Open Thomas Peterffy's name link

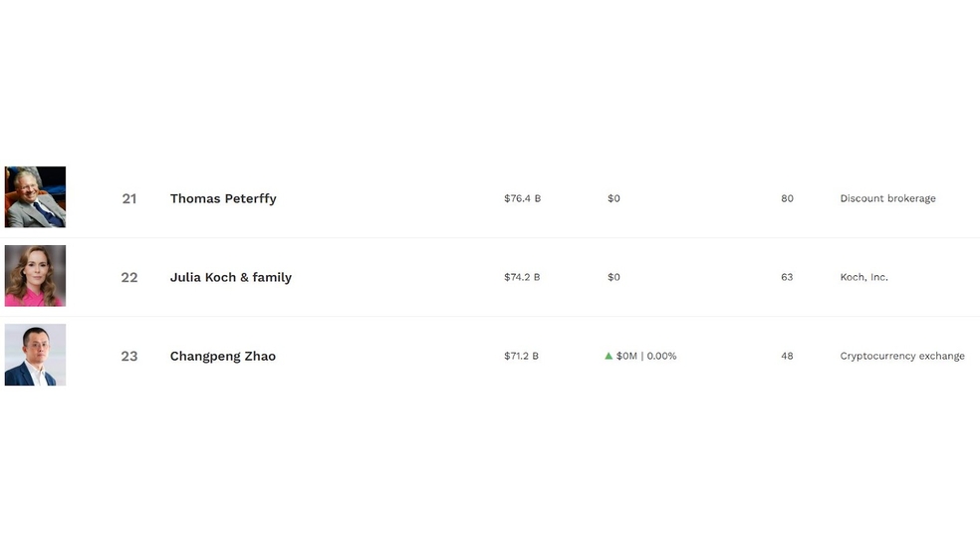(223, 198)
